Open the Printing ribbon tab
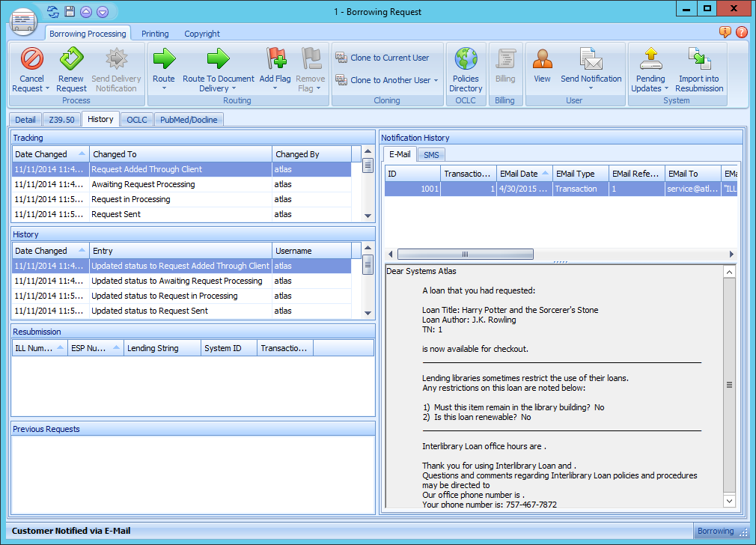This screenshot has width=756, height=545. (155, 34)
